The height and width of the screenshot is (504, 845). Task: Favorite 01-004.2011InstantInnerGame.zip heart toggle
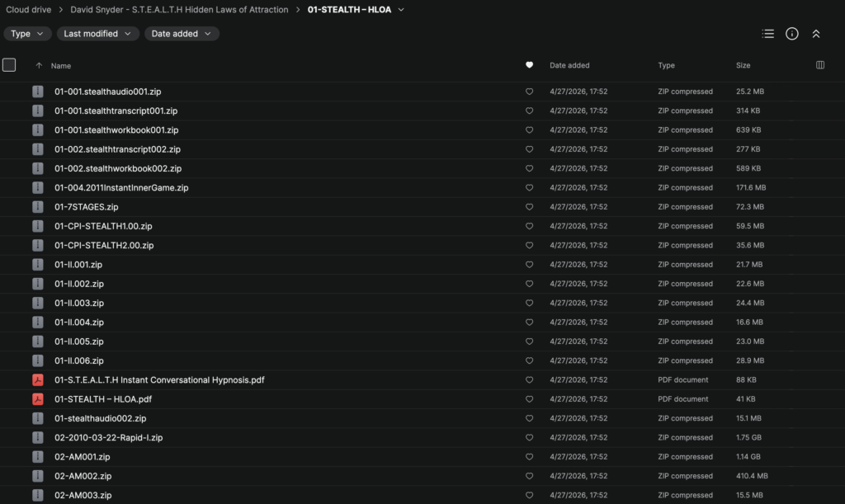(529, 187)
